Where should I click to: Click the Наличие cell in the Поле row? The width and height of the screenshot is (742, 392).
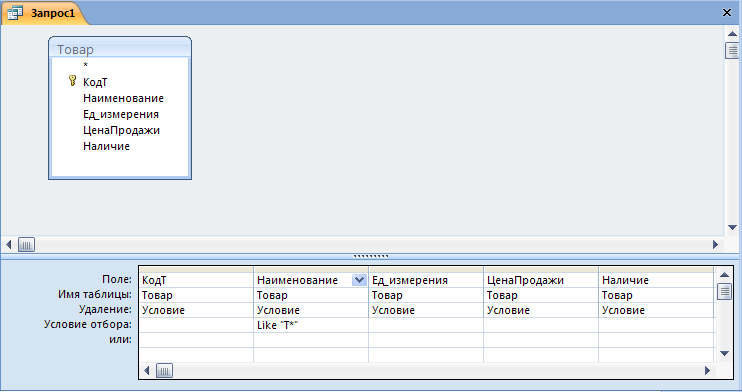point(656,280)
